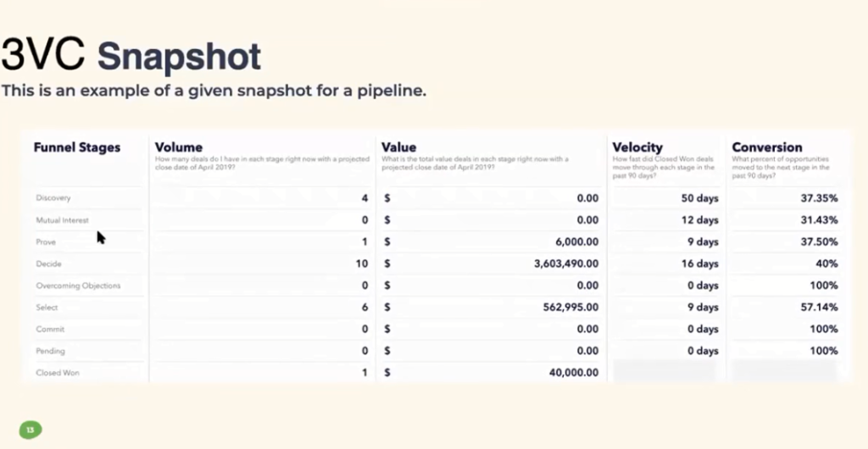Click the Velocity column header
Image resolution: width=868 pixels, height=449 pixels.
tap(637, 147)
